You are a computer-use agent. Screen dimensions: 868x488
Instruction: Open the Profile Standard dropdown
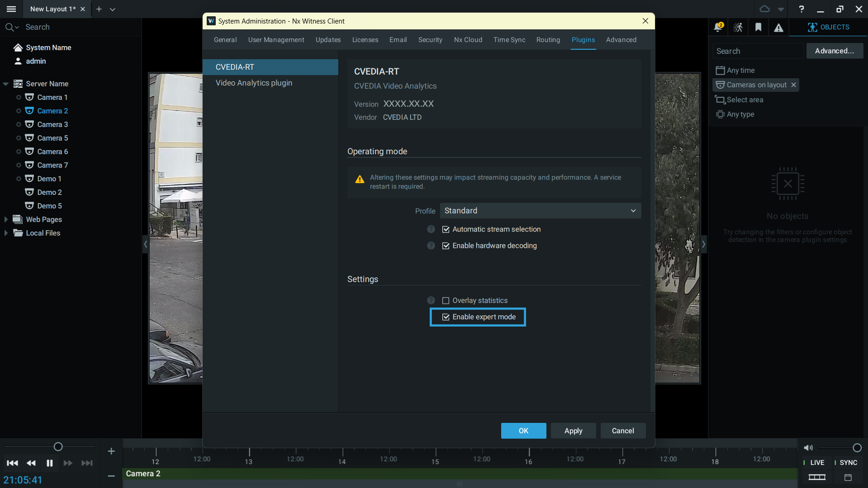541,211
